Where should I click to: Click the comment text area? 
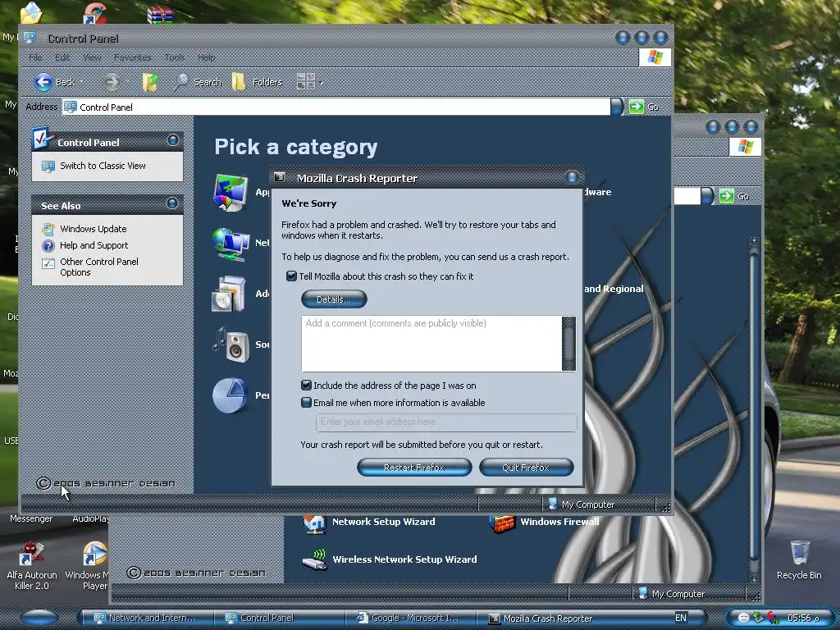[431, 344]
